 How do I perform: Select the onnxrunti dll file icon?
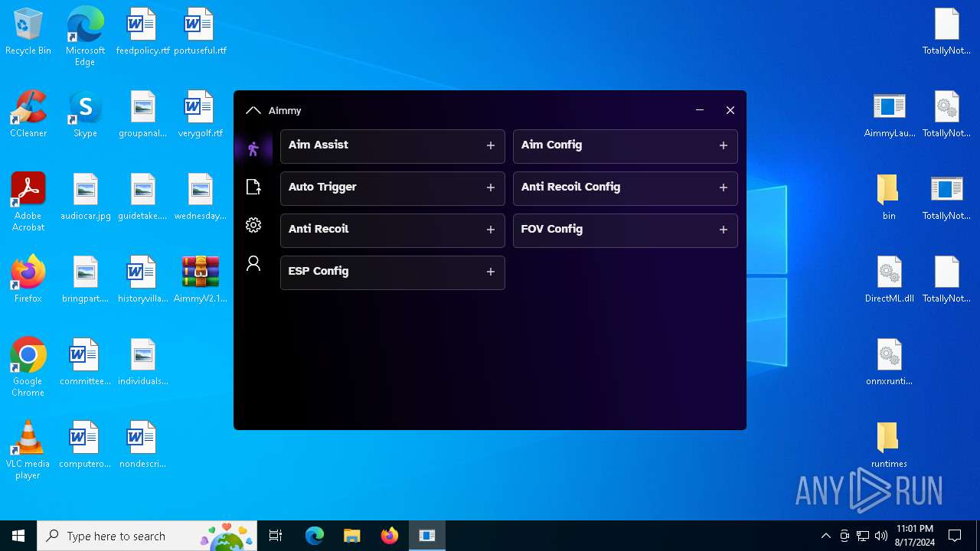click(889, 363)
